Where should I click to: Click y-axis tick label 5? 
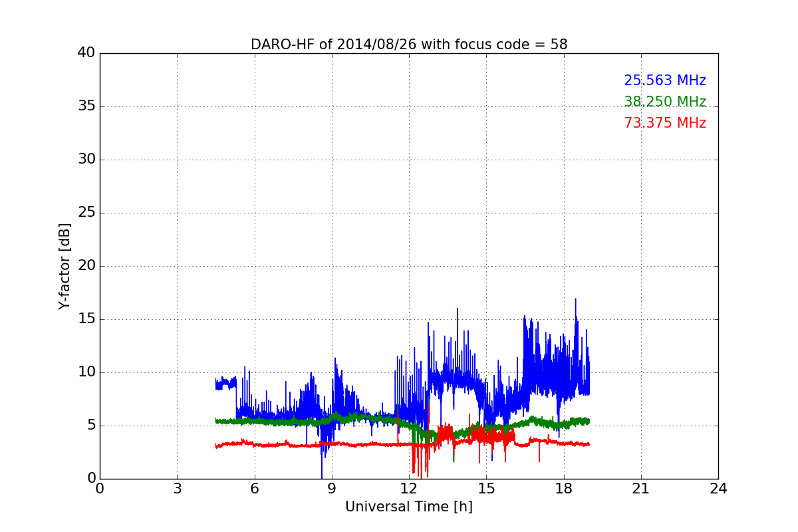click(91, 426)
